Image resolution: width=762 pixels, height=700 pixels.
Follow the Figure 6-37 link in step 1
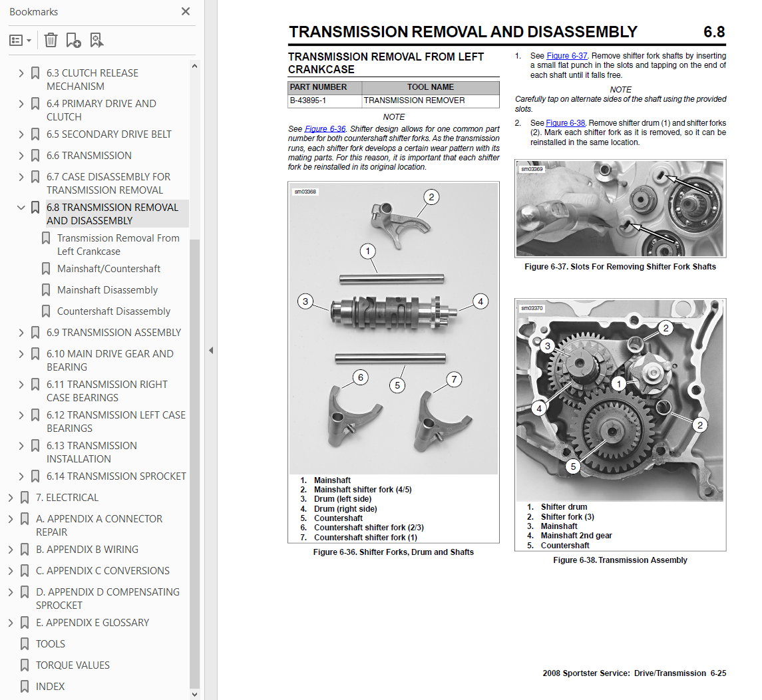coord(566,56)
